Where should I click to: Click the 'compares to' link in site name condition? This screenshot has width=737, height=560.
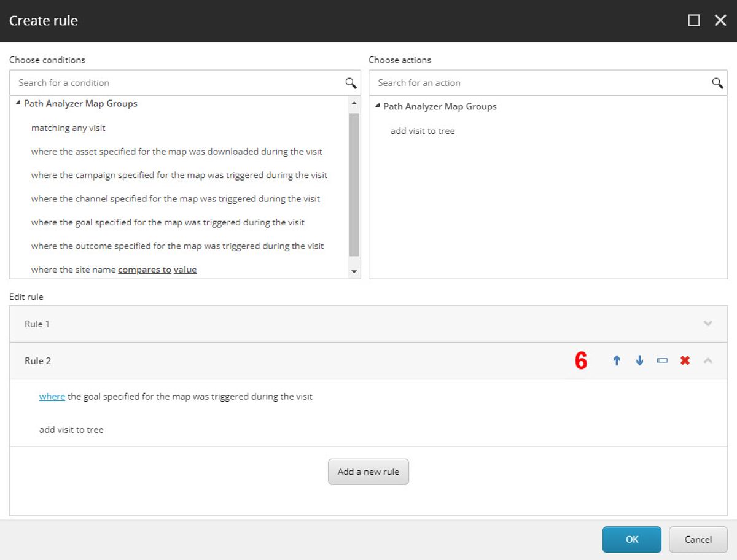click(144, 270)
